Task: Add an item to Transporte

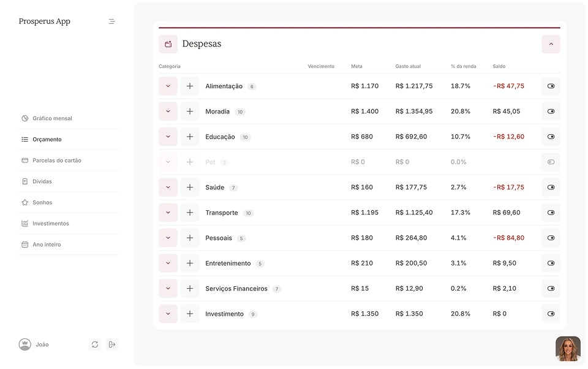Action: (190, 213)
